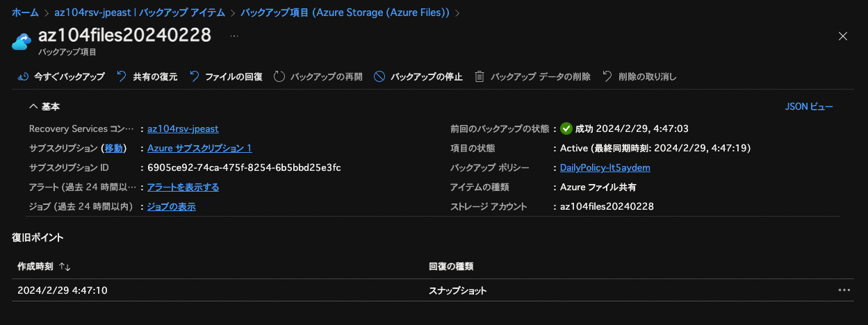Open the az104rsv-jpeast vault link
Screen dimensions: 868x325
click(x=183, y=128)
